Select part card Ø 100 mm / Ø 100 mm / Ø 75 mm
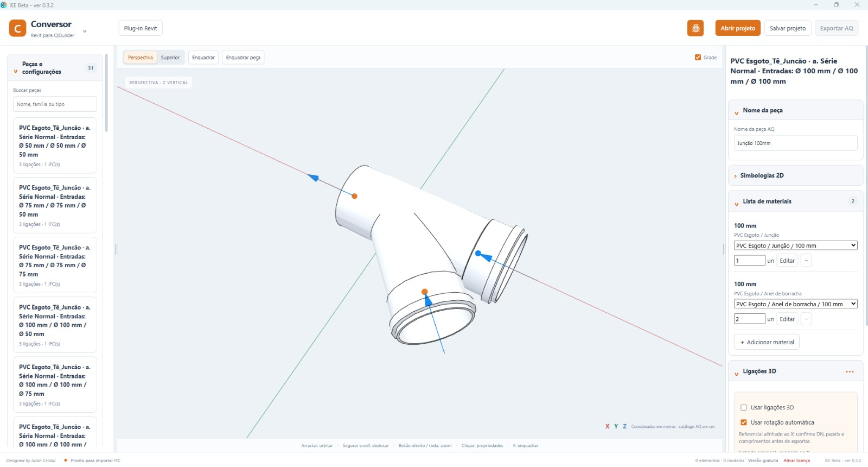The width and height of the screenshot is (868, 467). 55,384
